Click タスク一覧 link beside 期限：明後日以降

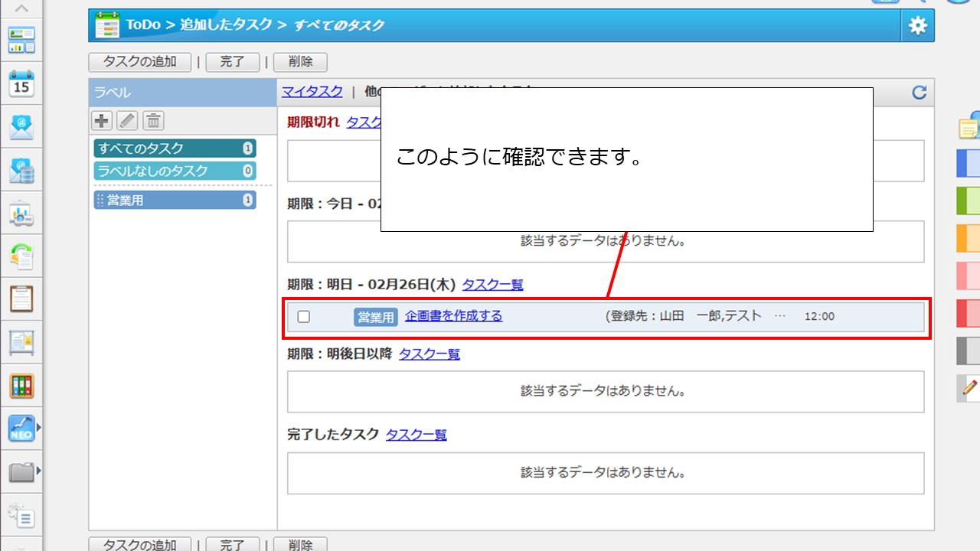(x=429, y=354)
